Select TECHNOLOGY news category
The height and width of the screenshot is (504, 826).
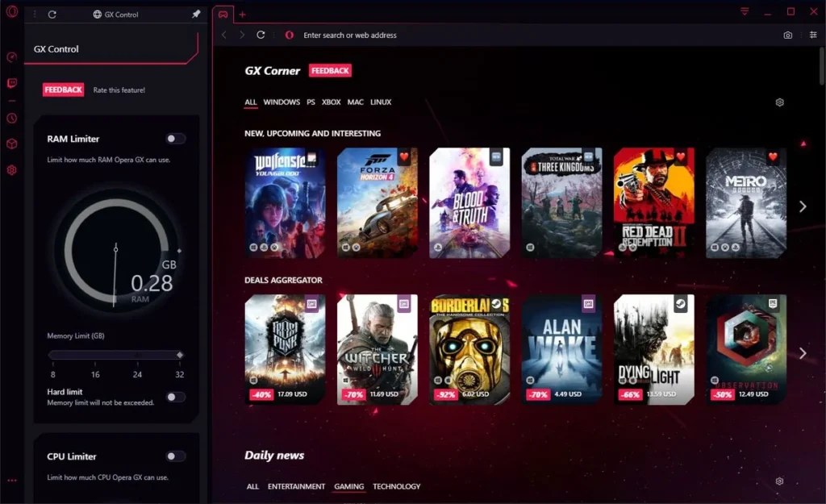tap(397, 486)
